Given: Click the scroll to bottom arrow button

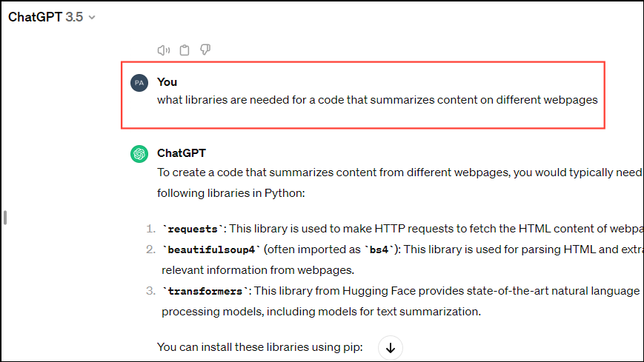Looking at the screenshot, I should (390, 348).
